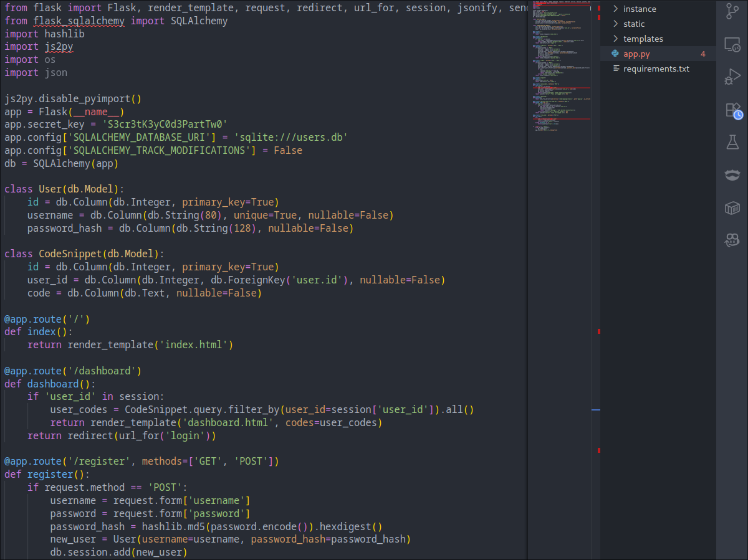
Task: Click 'hashlib.md5' in password_hash line
Action: tap(173, 527)
